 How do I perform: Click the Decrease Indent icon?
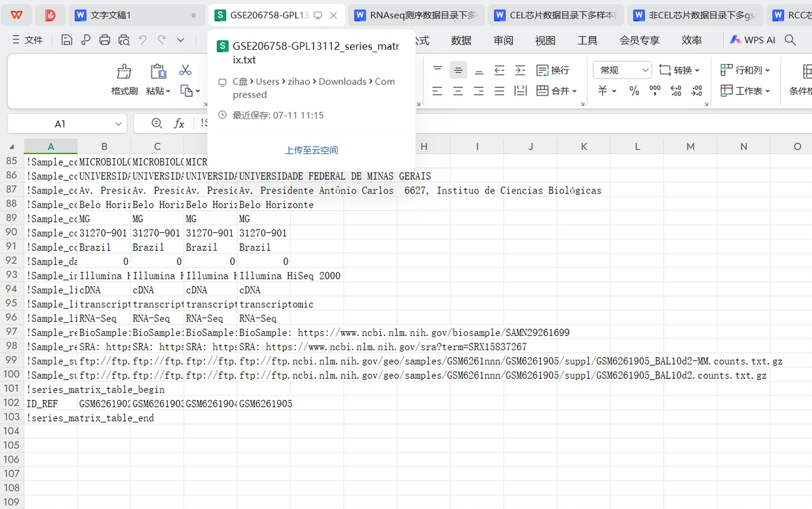point(499,70)
